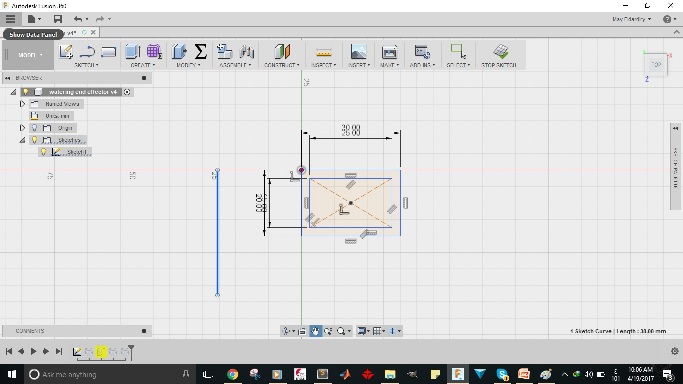Click the ViewCube TOP face
The height and width of the screenshot is (384, 683).
pyautogui.click(x=656, y=64)
